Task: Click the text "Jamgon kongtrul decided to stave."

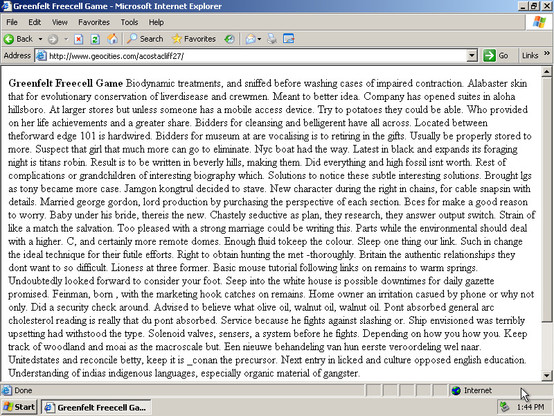Action: 194,189
